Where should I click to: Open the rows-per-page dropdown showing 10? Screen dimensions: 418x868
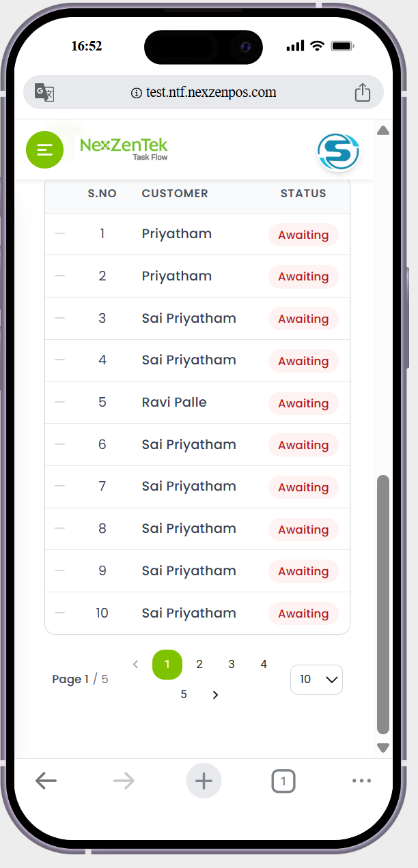316,679
